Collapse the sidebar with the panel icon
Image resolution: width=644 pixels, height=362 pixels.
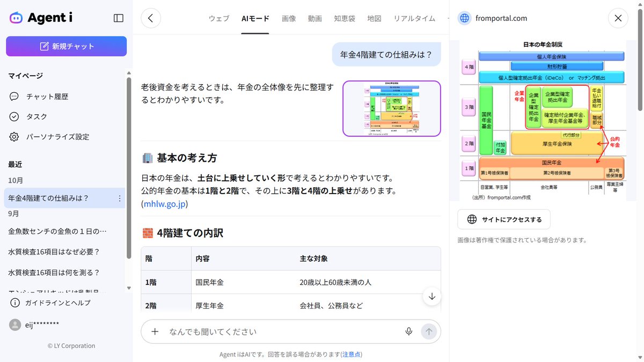point(119,18)
